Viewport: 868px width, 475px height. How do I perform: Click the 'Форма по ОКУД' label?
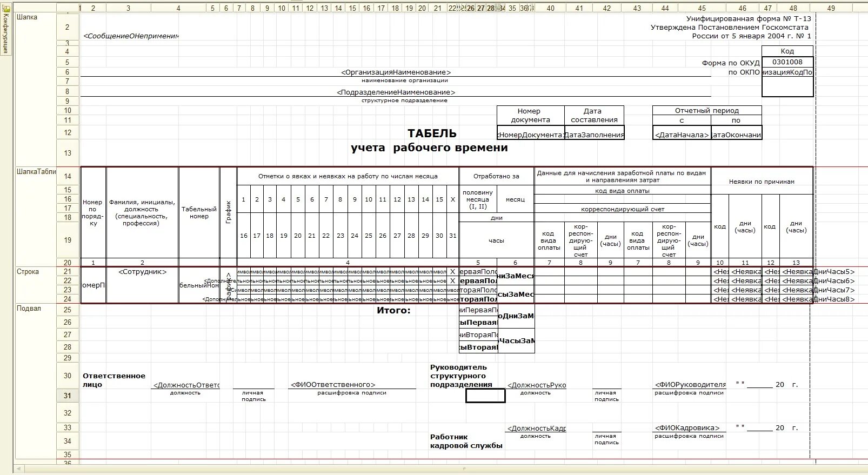pos(731,63)
